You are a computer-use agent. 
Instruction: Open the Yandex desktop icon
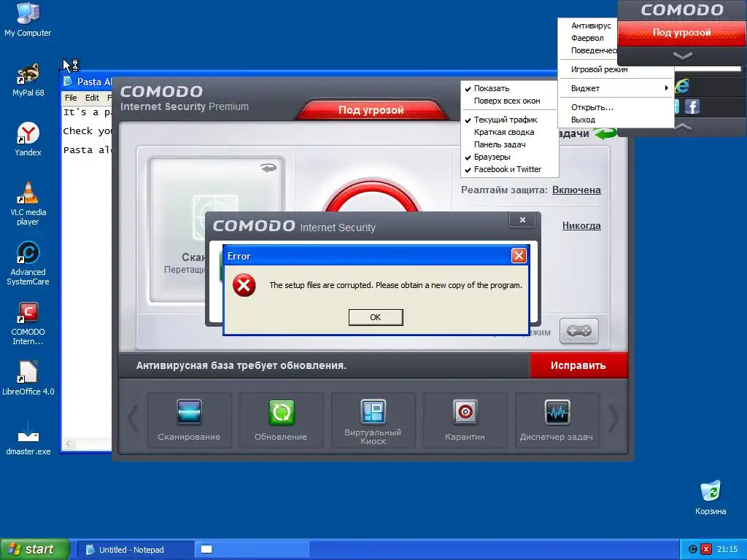pos(28,139)
